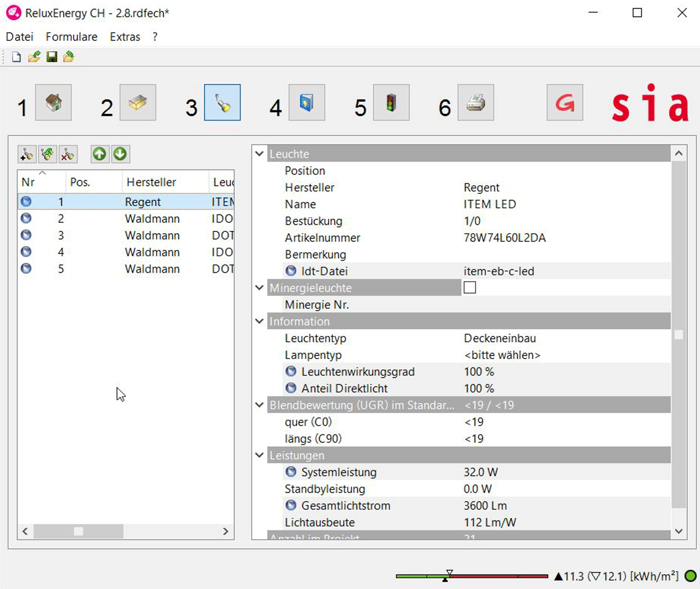
Task: Click the Standbyleistung value 0.0 W
Action: 478,489
